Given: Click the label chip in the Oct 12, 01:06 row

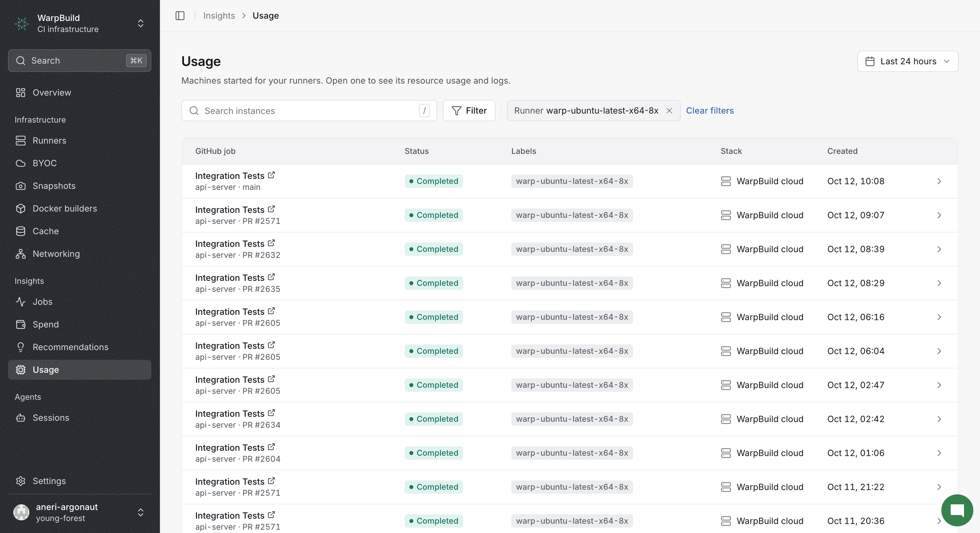Looking at the screenshot, I should (x=572, y=453).
